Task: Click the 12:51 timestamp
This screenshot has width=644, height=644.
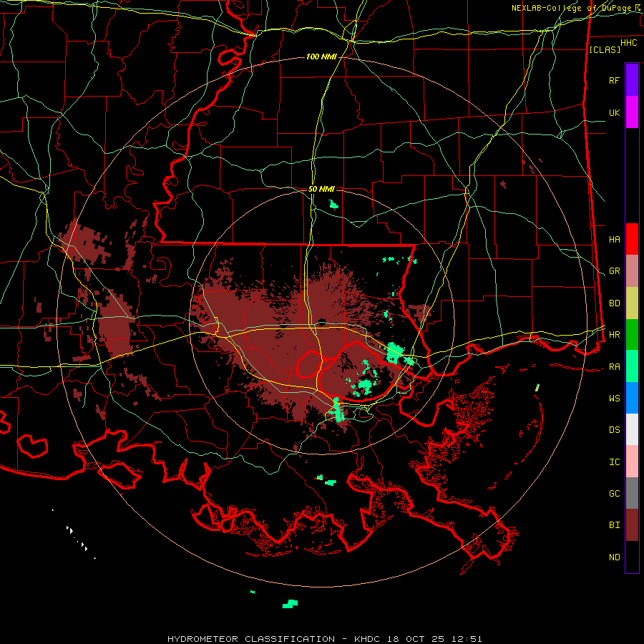Action: pyautogui.click(x=468, y=639)
